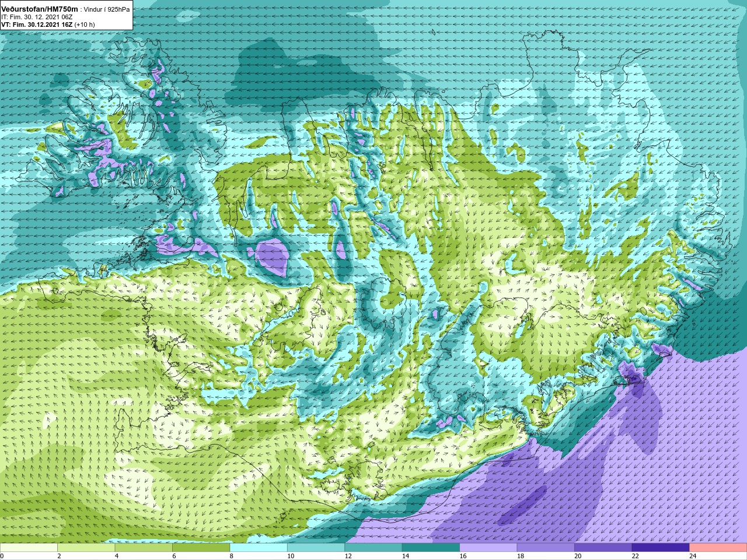This screenshot has height=560, width=747.
Task: Click the legend scale label "12"
Action: (x=348, y=556)
